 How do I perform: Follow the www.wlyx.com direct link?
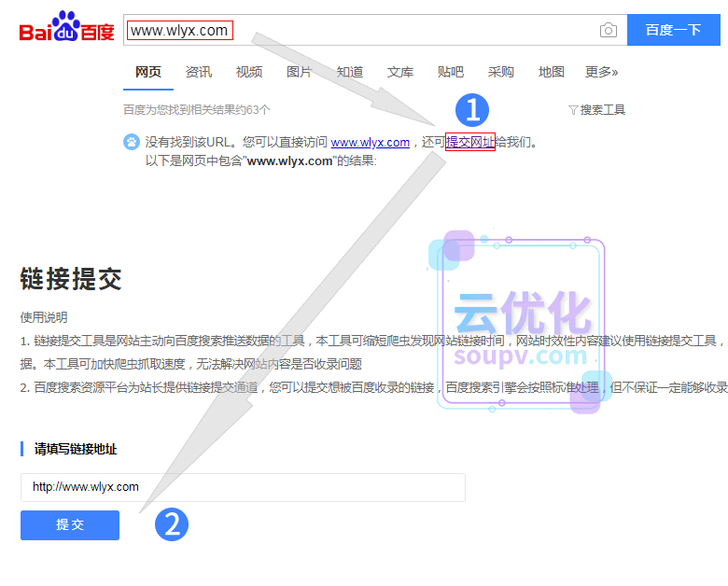370,143
